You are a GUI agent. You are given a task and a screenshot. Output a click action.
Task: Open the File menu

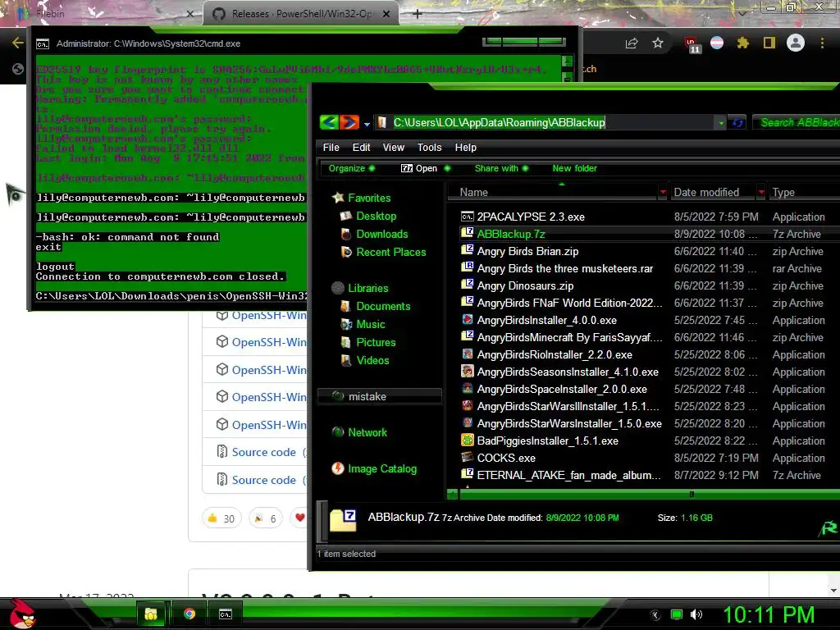[x=331, y=148]
